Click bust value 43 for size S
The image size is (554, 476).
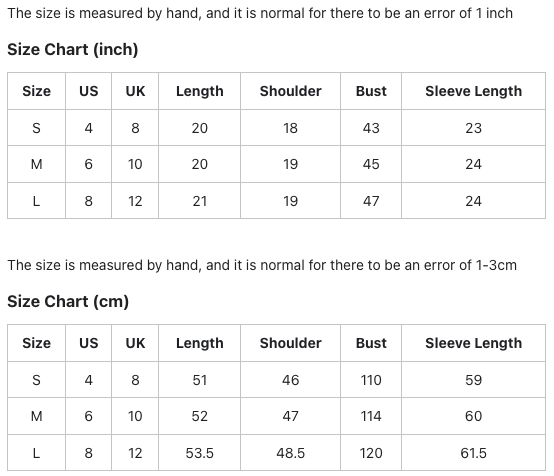[x=371, y=128]
